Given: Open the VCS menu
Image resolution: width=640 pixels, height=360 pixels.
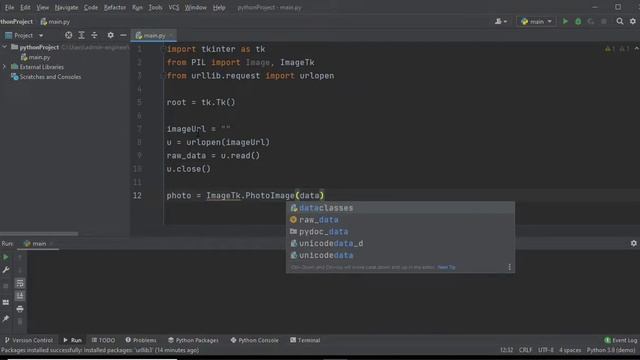Looking at the screenshot, I should (173, 7).
